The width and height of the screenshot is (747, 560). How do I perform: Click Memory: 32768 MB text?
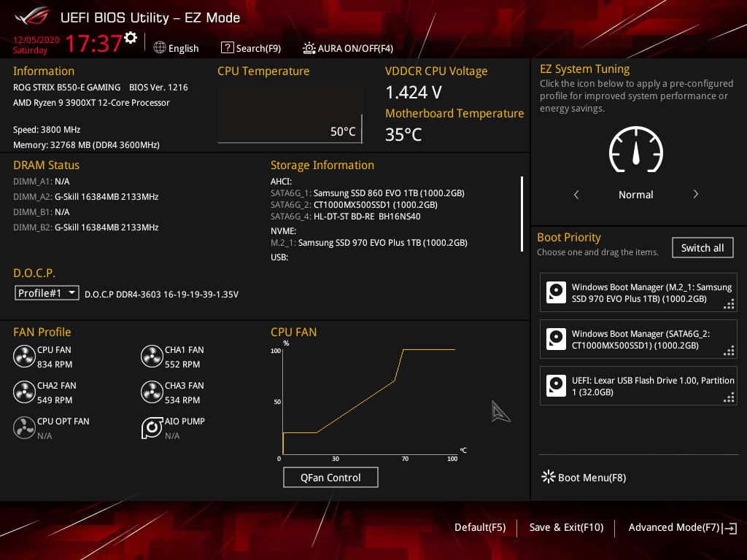click(x=86, y=145)
